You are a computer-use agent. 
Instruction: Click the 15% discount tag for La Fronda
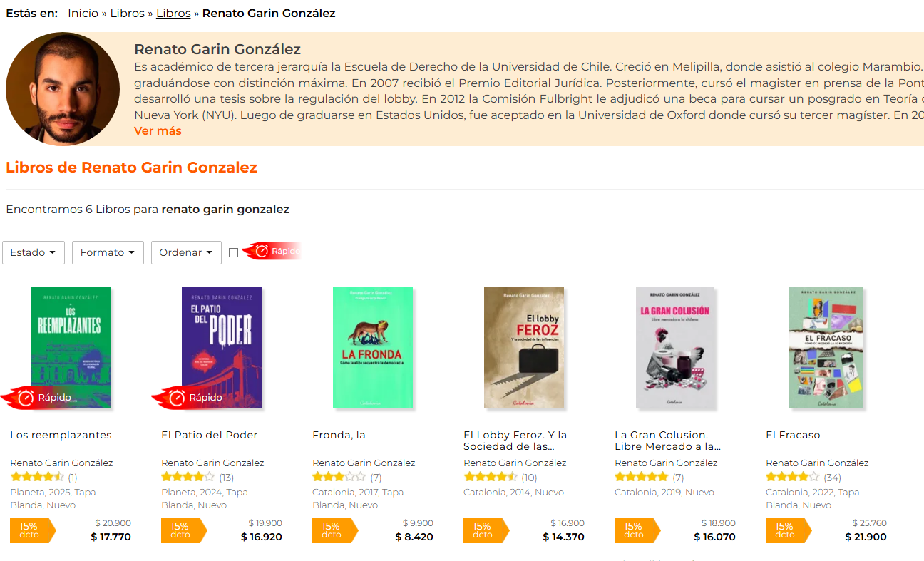(x=330, y=530)
